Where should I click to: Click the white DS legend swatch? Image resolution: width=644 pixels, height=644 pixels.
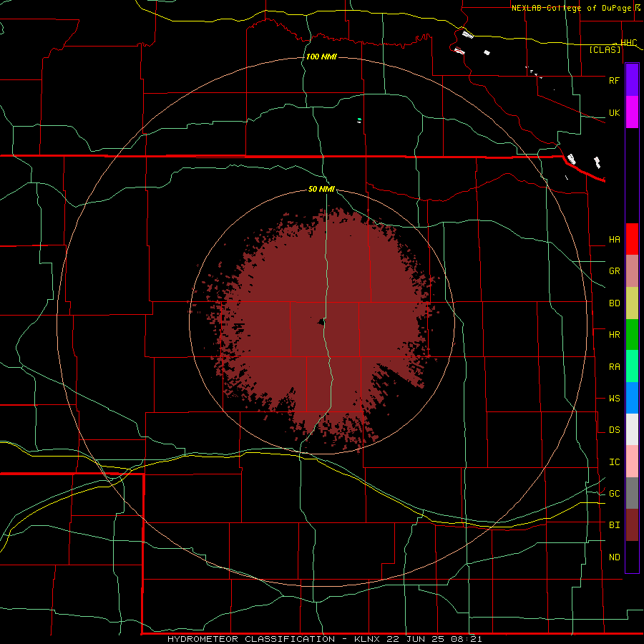coord(632,429)
